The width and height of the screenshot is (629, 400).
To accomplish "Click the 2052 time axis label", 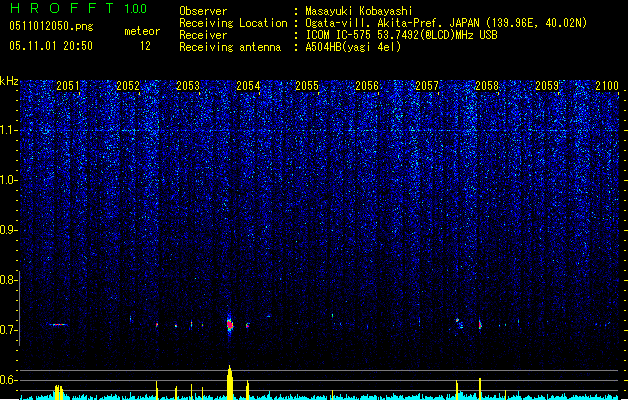I will pyautogui.click(x=128, y=85).
